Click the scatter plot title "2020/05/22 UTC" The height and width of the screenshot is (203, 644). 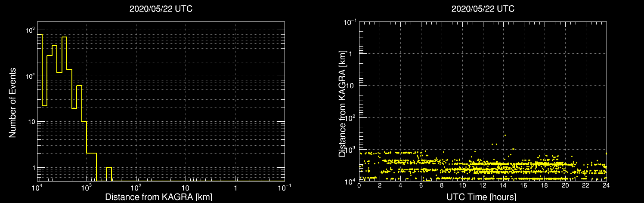coord(483,9)
